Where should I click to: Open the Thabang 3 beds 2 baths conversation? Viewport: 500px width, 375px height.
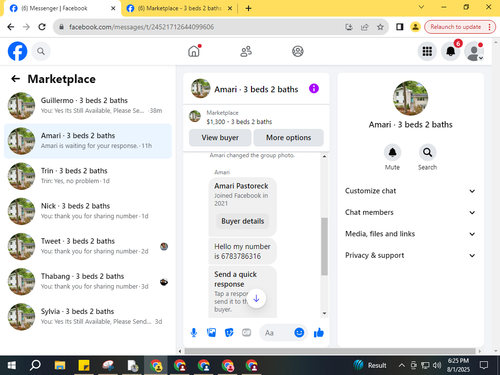88,282
